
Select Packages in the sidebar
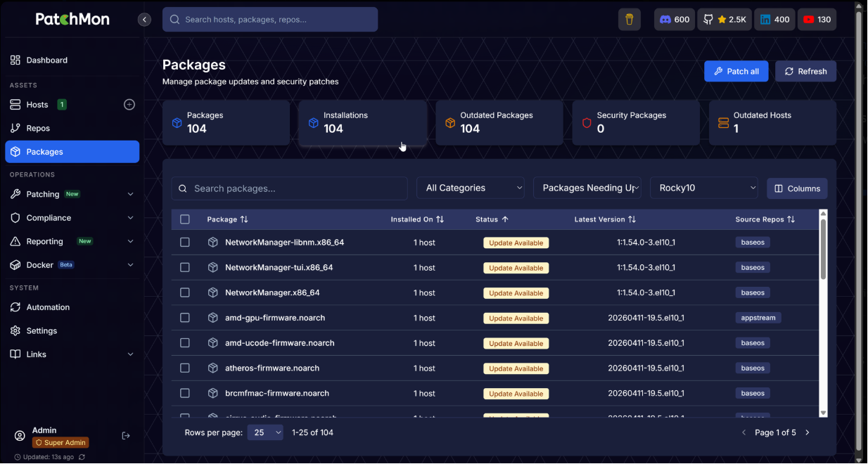72,152
